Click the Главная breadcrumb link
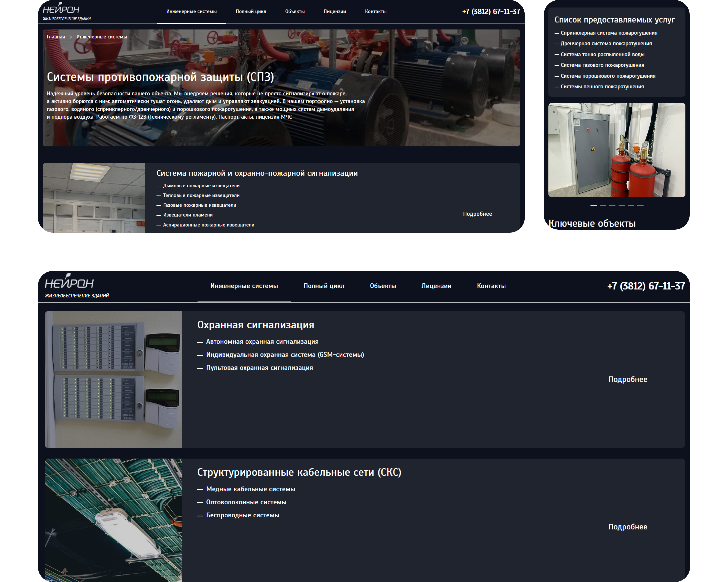The image size is (728, 582). click(56, 37)
